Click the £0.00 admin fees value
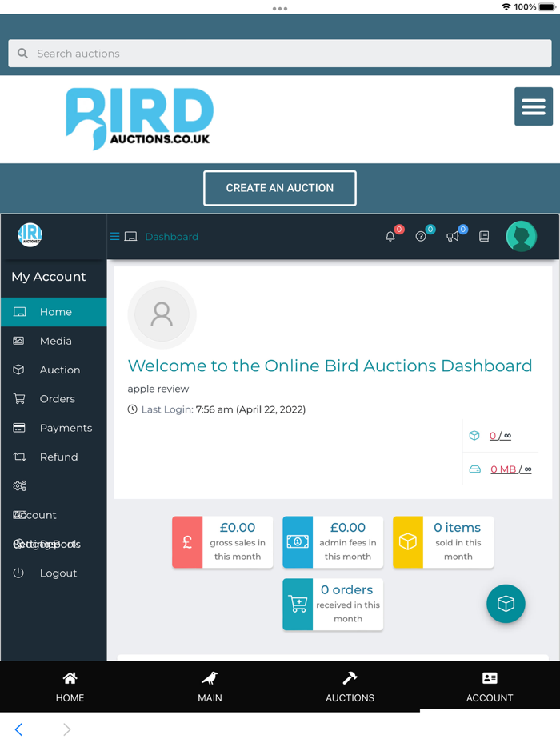The image size is (560, 747). coord(348,528)
